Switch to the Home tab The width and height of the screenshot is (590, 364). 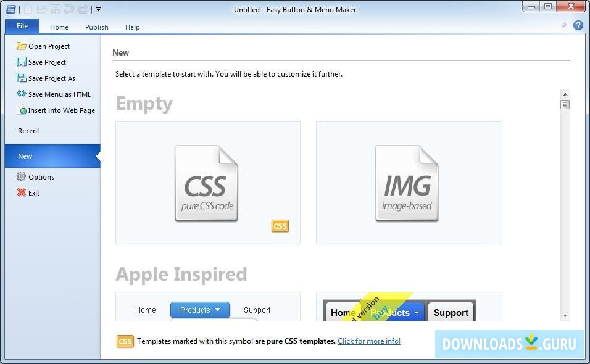pyautogui.click(x=59, y=27)
